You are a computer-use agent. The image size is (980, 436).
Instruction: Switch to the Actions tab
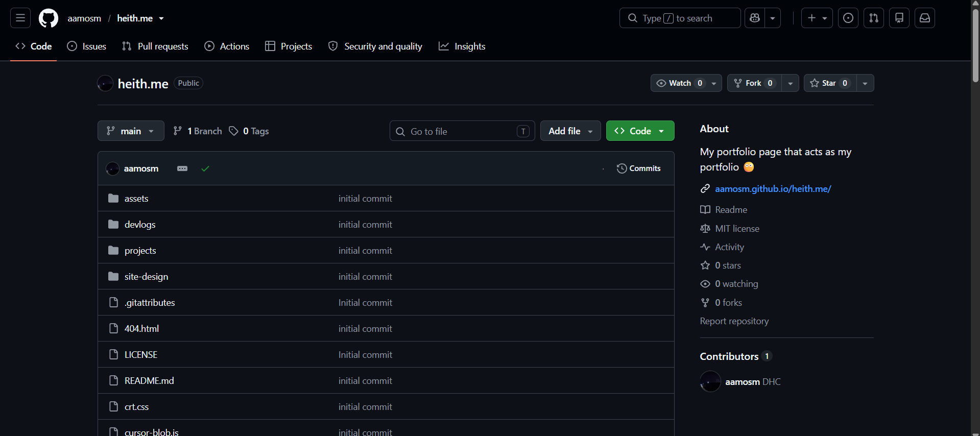tap(227, 46)
